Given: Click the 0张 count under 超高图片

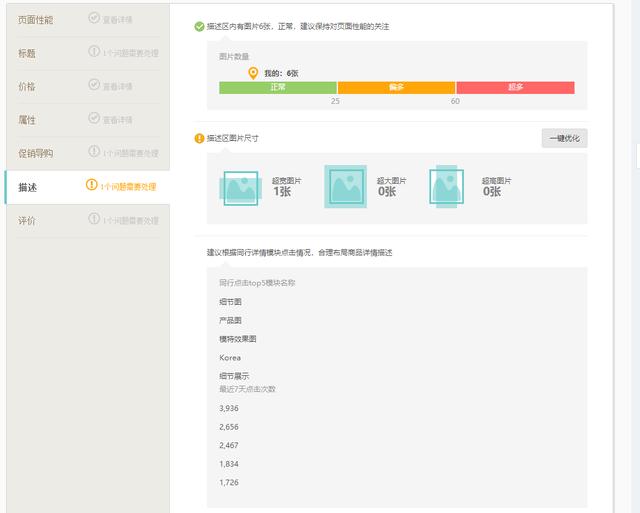Looking at the screenshot, I should coord(492,191).
